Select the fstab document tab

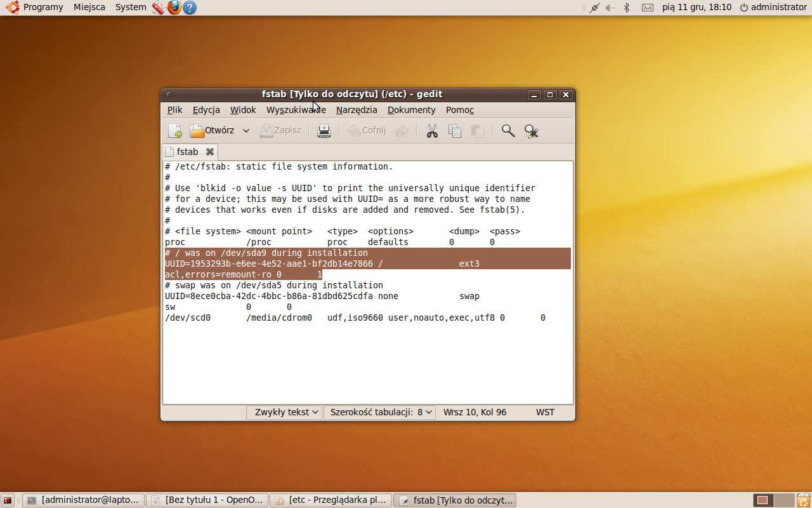coord(187,152)
